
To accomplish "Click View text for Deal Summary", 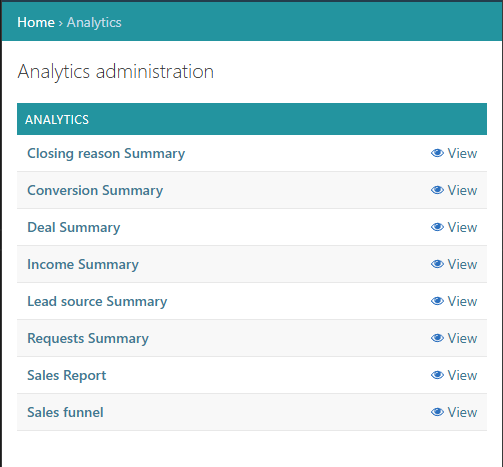I will (462, 227).
